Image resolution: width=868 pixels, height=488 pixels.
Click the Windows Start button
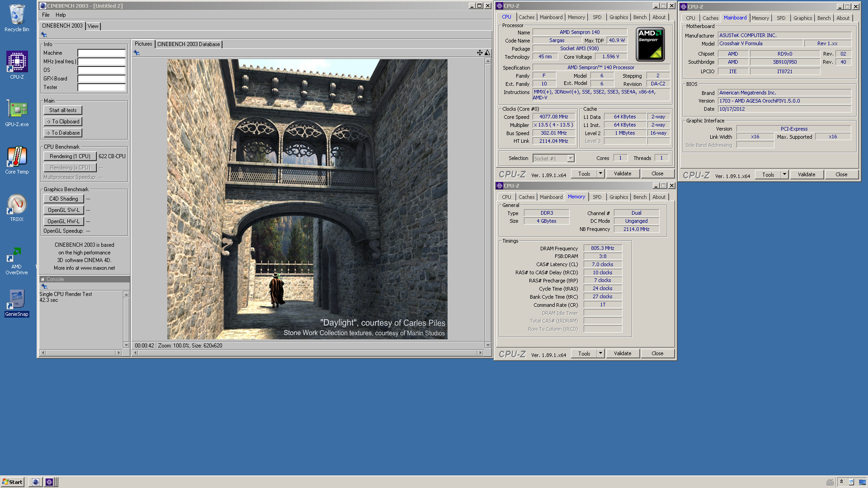tap(13, 482)
